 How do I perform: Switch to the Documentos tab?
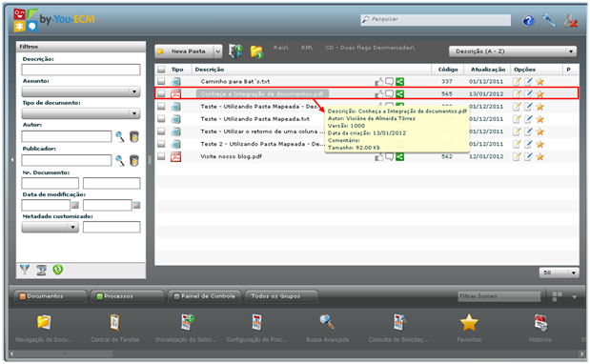[51, 296]
